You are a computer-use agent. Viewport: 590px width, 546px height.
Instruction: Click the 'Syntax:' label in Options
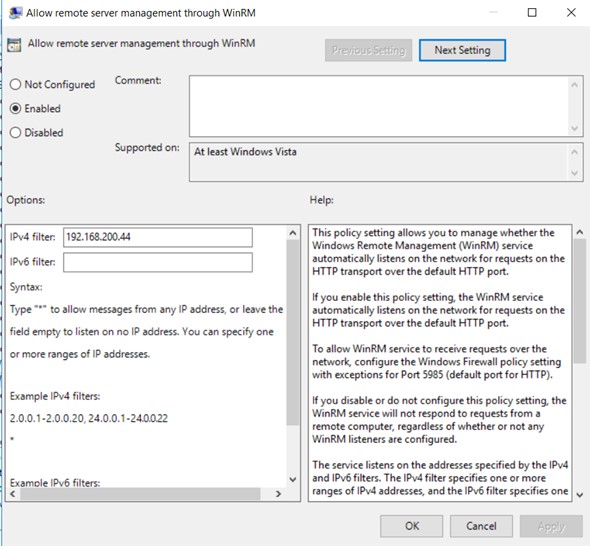pyautogui.click(x=26, y=287)
